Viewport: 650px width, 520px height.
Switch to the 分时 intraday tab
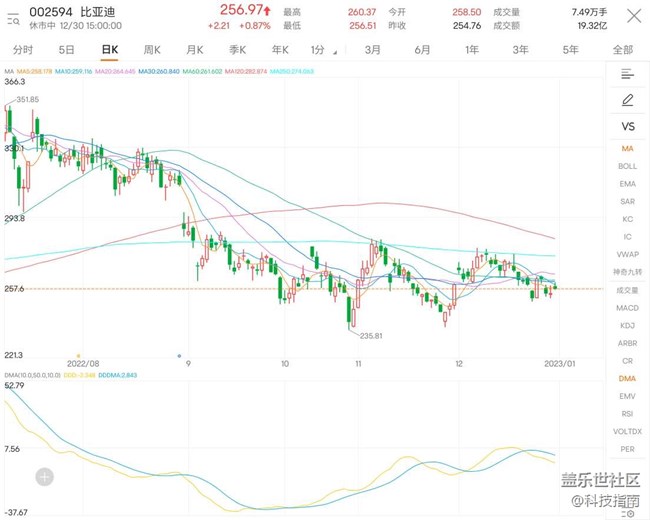tap(22, 49)
